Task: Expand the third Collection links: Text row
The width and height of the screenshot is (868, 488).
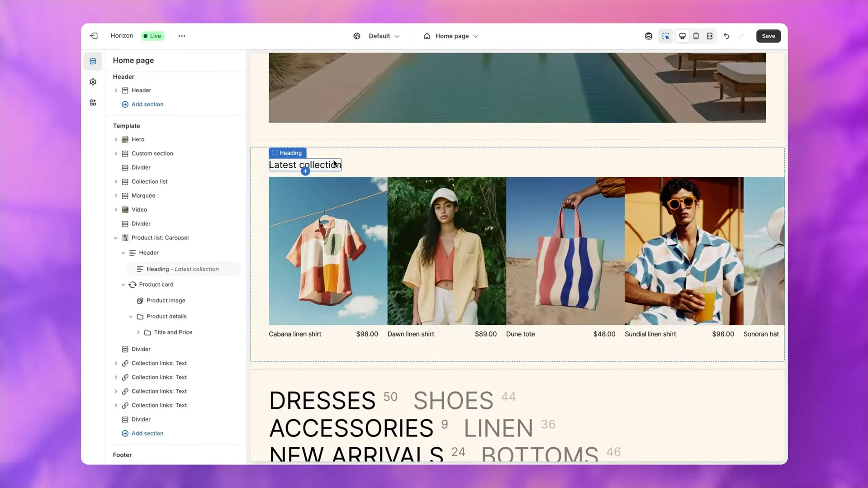Action: pyautogui.click(x=116, y=391)
